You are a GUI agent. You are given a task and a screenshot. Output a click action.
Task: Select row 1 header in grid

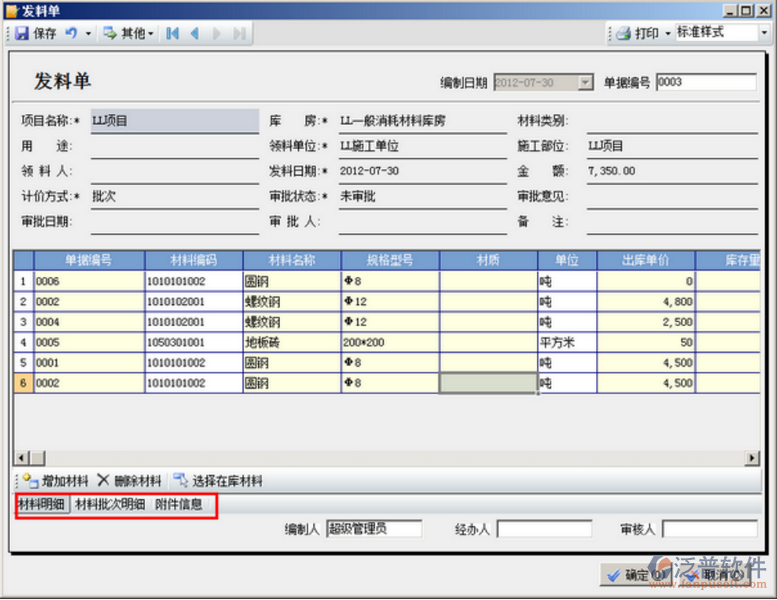23,281
